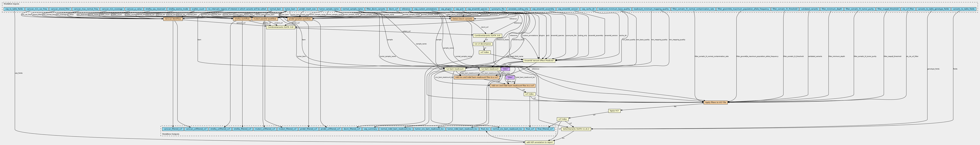
Task: Click the vep_pick input node
Action: tap(460, 9)
